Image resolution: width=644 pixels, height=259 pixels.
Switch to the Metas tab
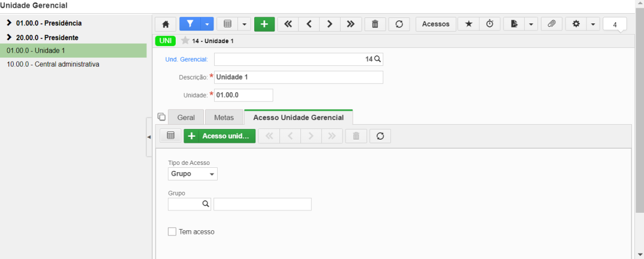pyautogui.click(x=224, y=118)
